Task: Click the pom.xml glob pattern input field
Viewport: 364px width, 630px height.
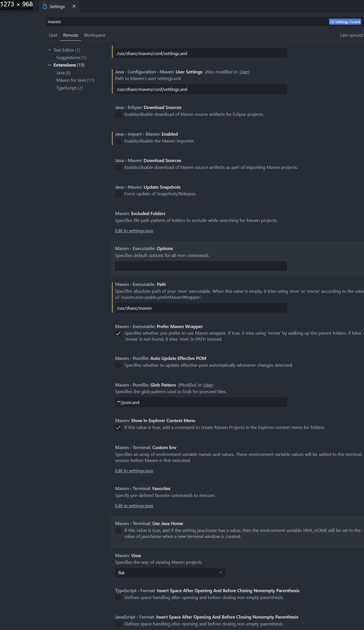Action: tap(200, 402)
